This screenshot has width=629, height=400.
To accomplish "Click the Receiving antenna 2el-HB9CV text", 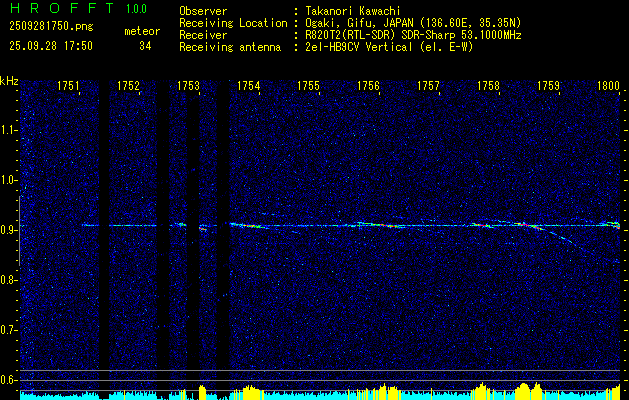I will pos(389,47).
